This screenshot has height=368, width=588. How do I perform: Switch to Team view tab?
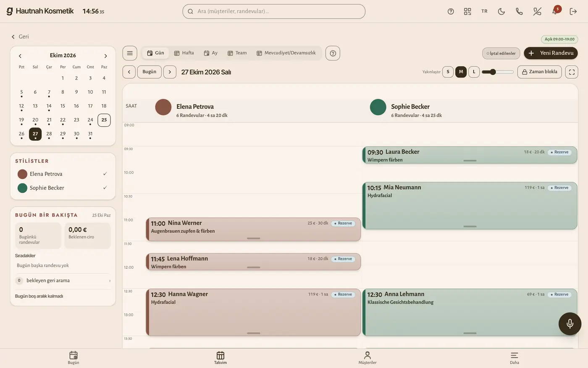tap(237, 53)
